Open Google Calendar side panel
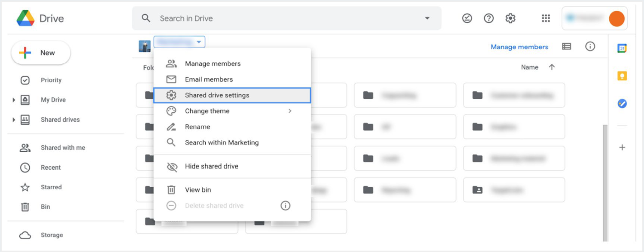644x252 pixels. point(622,48)
